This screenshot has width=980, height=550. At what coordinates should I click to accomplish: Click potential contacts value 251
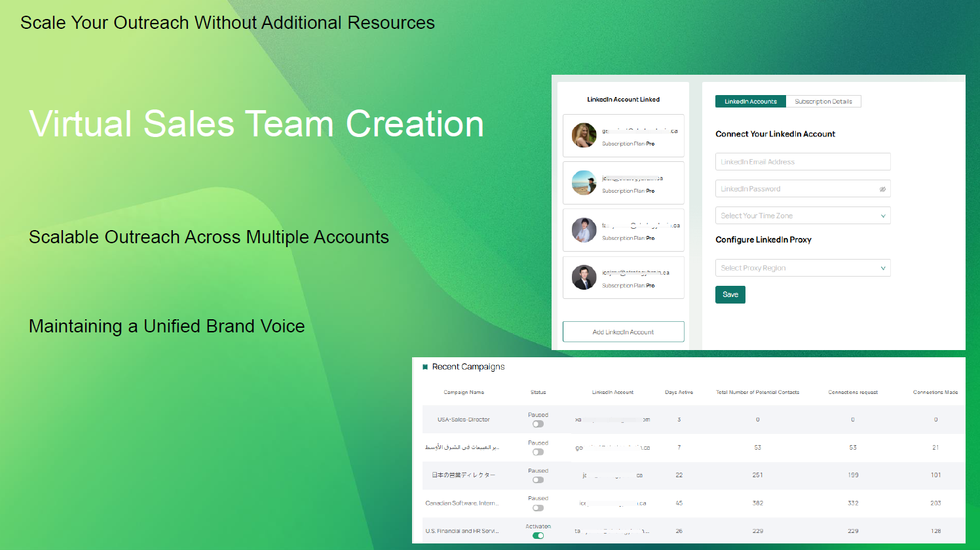[758, 475]
